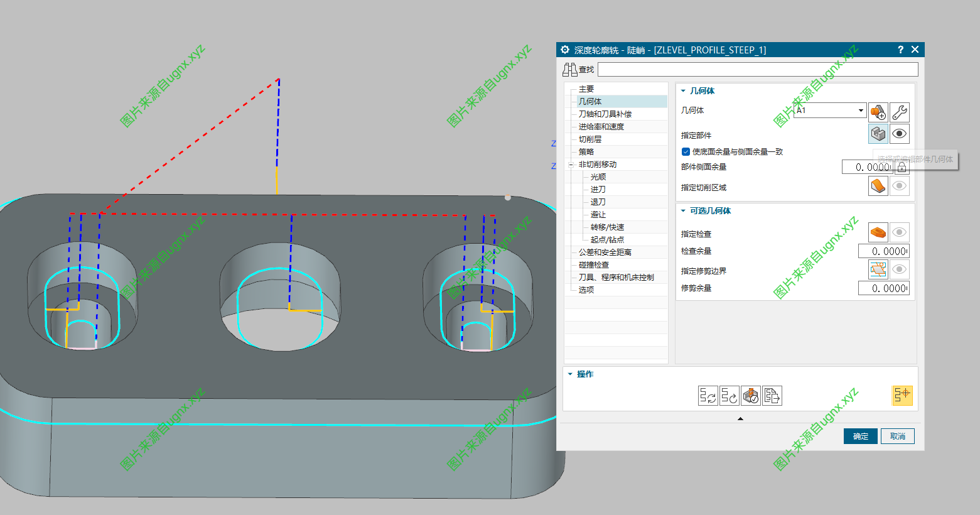Toggle display eye for 指定部件
This screenshot has height=515, width=980.
pos(900,134)
